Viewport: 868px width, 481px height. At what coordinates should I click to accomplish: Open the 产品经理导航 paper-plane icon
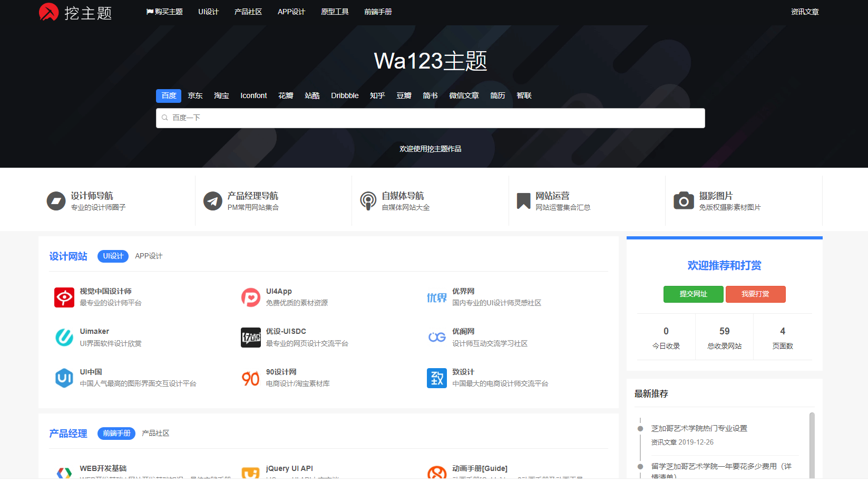(x=213, y=201)
